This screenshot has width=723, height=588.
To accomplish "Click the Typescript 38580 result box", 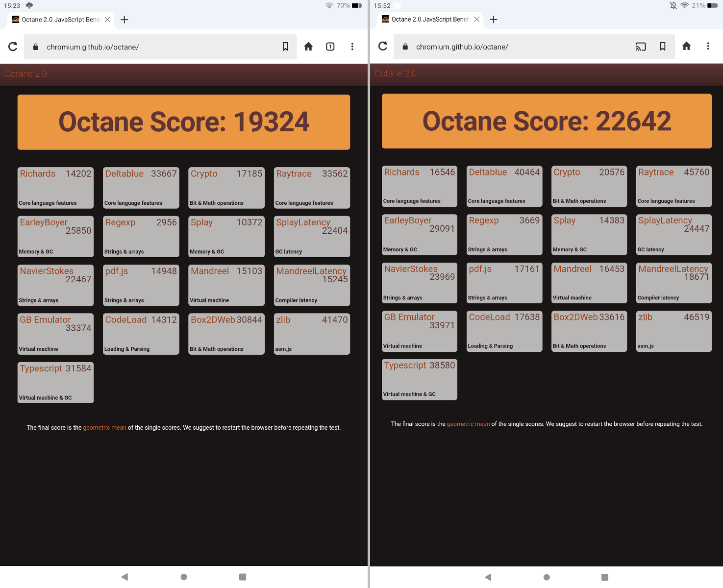I will coord(419,379).
